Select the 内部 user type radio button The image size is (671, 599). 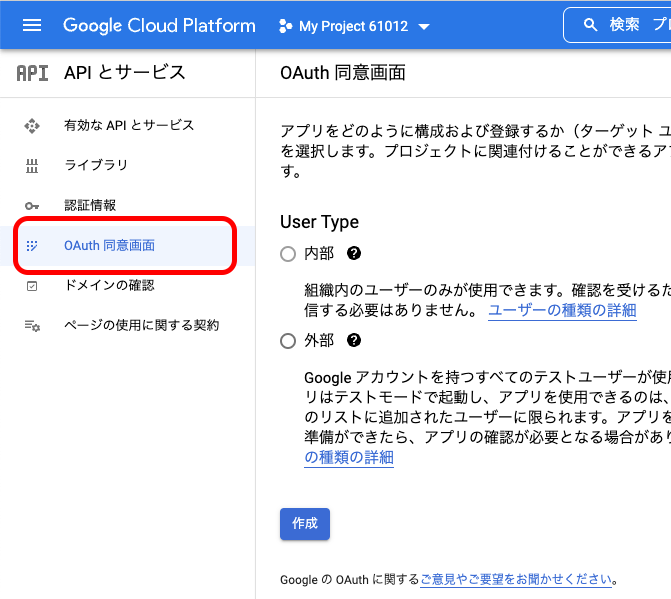[x=288, y=254]
